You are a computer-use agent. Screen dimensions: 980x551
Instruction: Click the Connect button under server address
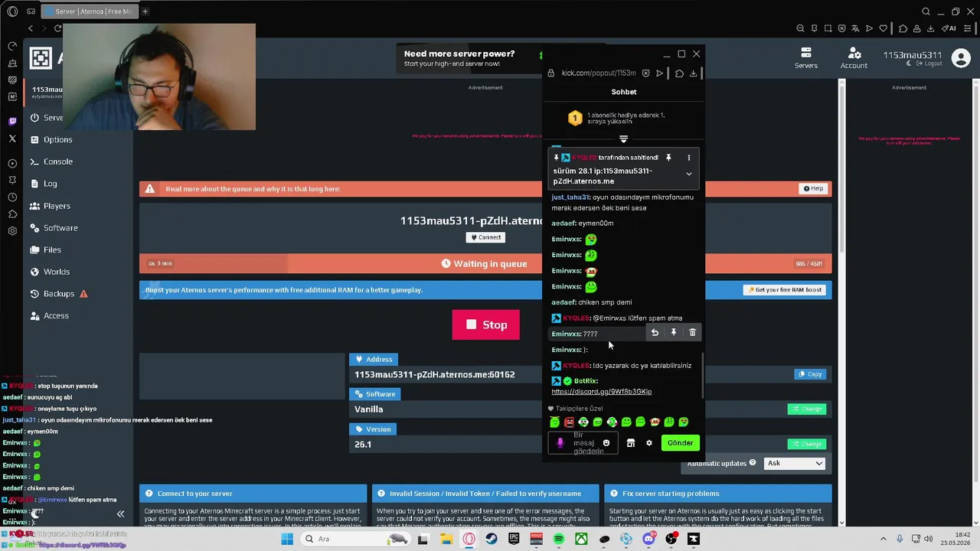pyautogui.click(x=485, y=237)
